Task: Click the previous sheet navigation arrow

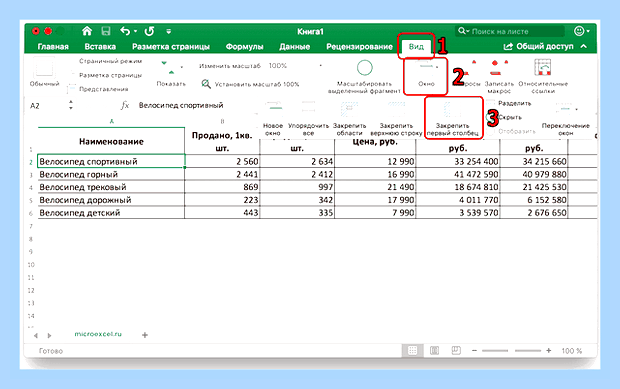Action: 36,335
